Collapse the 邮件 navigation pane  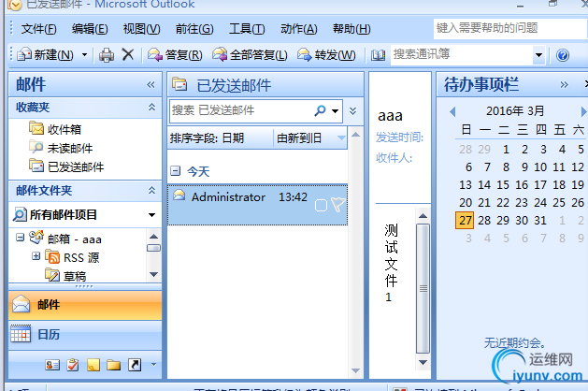tap(151, 85)
